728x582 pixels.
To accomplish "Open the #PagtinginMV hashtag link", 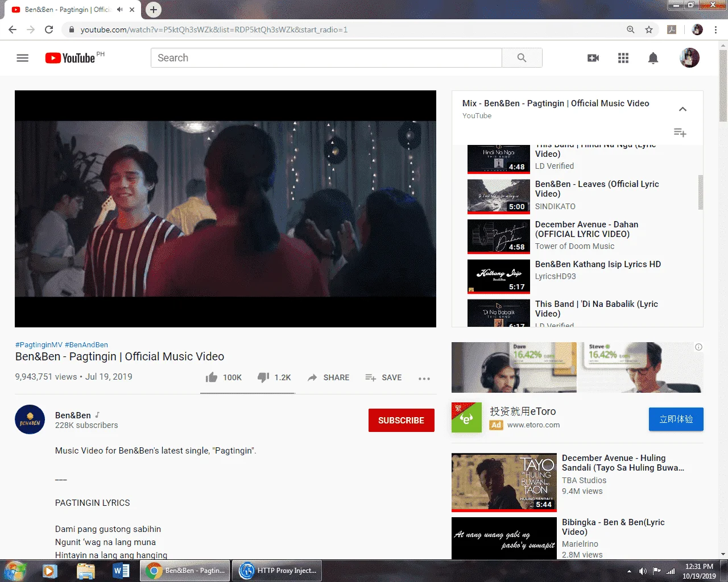I will (39, 344).
